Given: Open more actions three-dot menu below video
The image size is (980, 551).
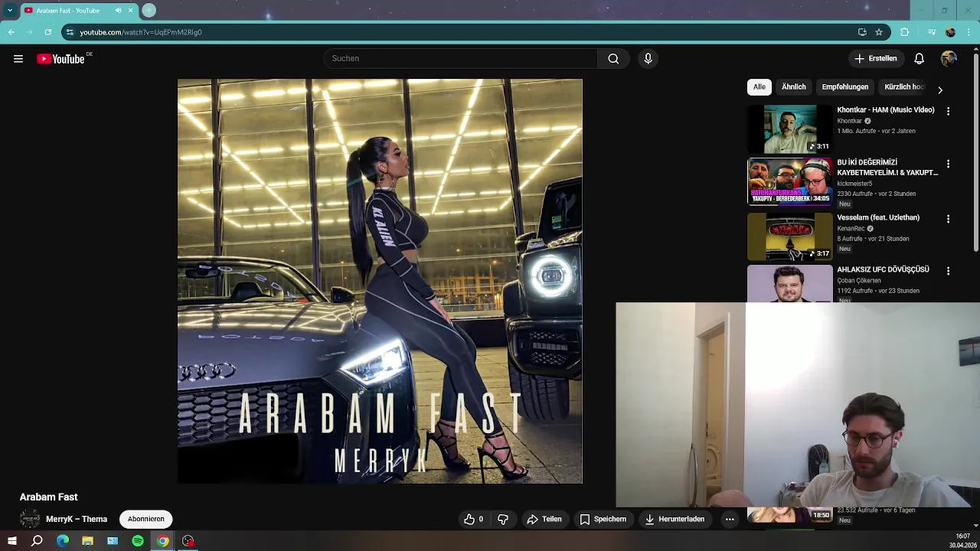Looking at the screenshot, I should point(730,519).
